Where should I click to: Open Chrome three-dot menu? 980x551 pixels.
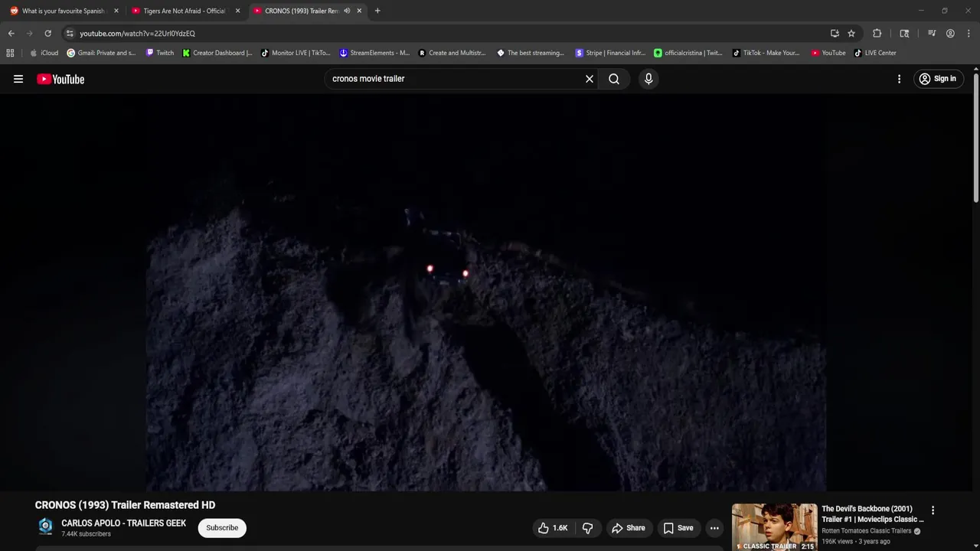(969, 34)
